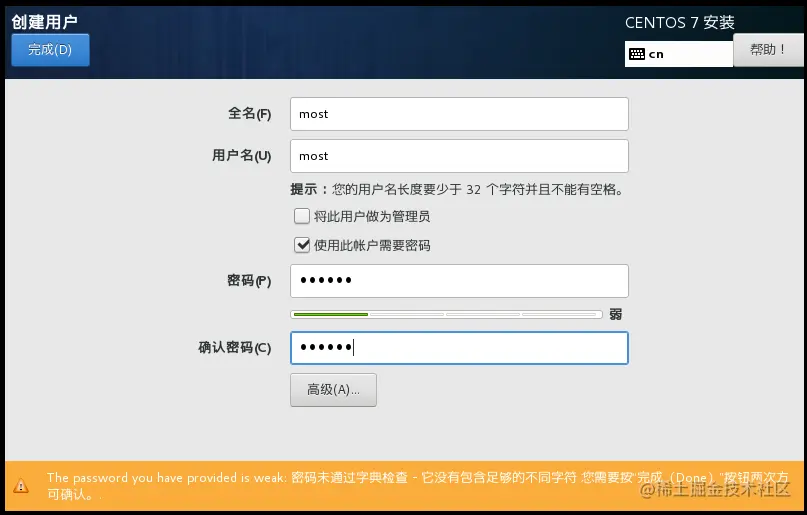Click the 提示 username length hint text
Screen dimensions: 807x515
pyautogui.click(x=458, y=190)
